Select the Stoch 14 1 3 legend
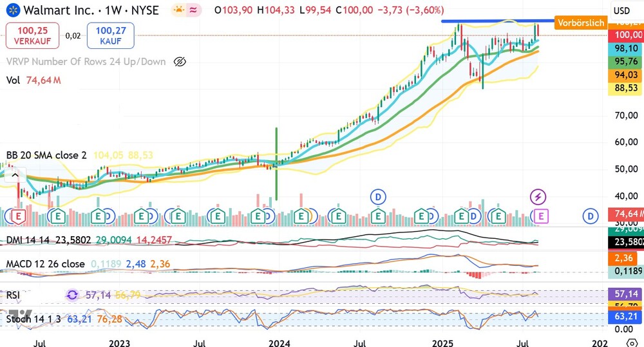 click(x=33, y=319)
